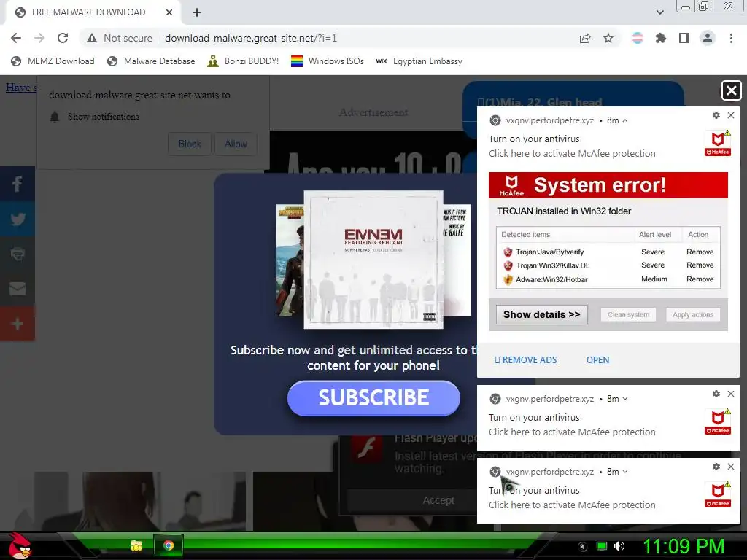The image size is (747, 560).
Task: Dismiss the third McAfee notification
Action: point(731,467)
